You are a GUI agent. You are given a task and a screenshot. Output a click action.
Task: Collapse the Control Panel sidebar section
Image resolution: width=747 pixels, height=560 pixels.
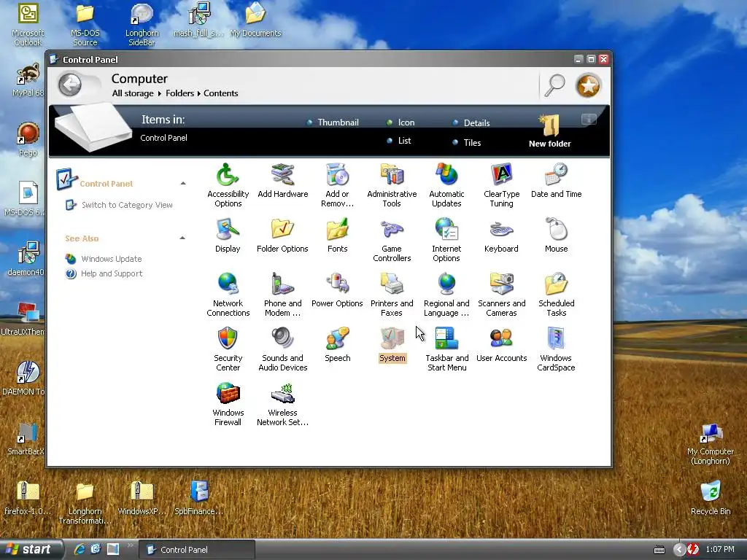[x=183, y=183]
